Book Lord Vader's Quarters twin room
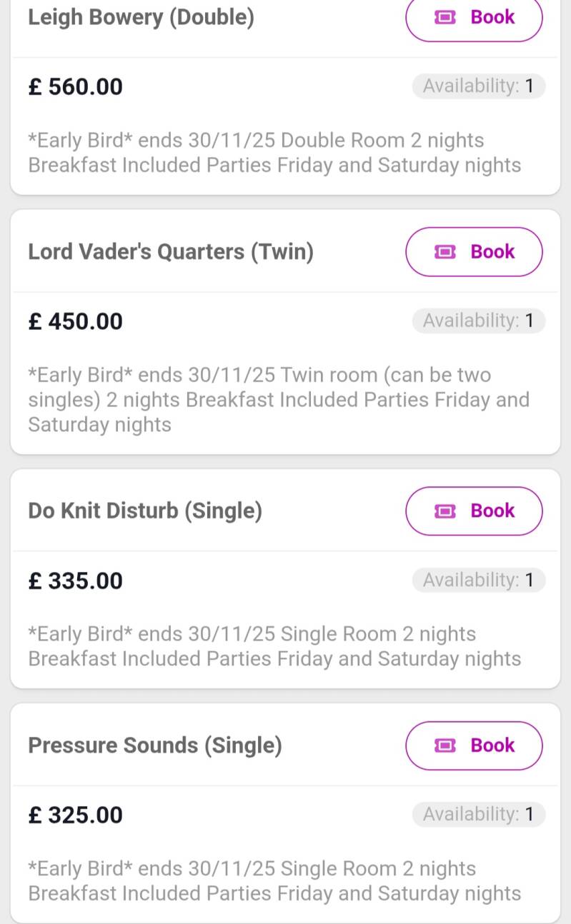The width and height of the screenshot is (571, 924). pos(475,251)
